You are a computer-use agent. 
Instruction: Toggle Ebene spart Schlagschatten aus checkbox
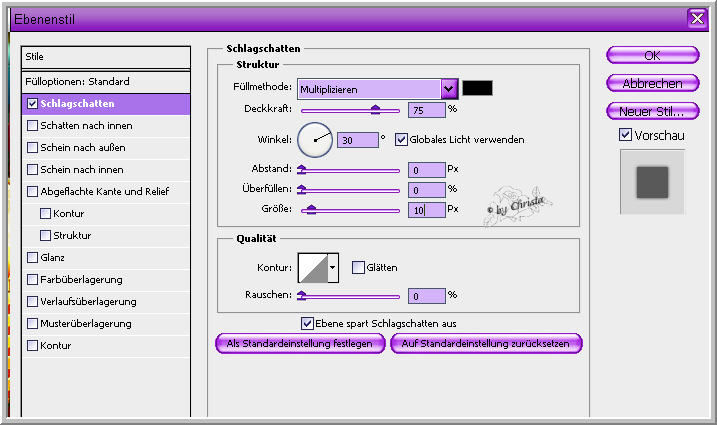click(307, 323)
